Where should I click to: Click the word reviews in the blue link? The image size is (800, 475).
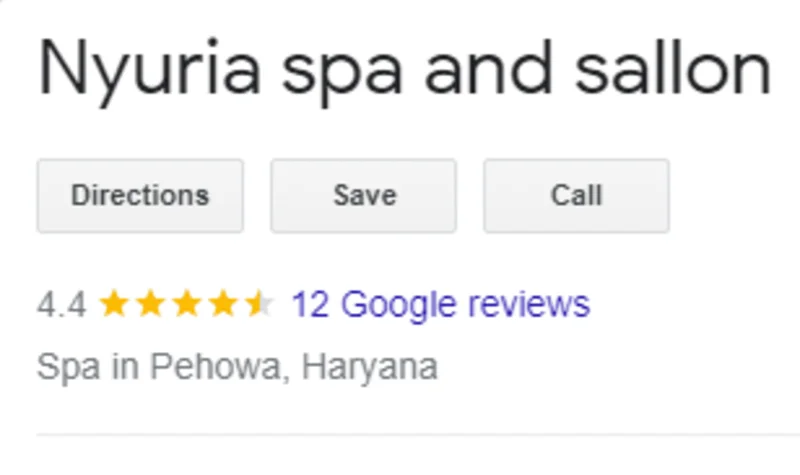529,305
